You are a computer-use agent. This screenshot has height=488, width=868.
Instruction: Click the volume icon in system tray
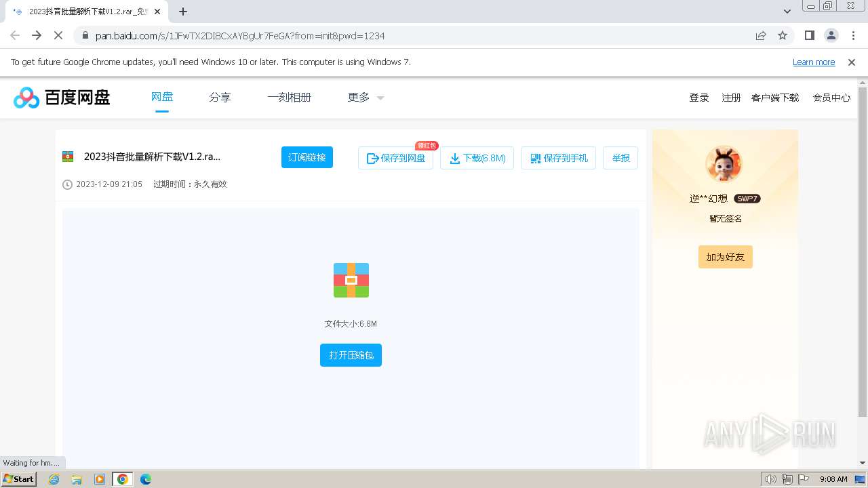(x=771, y=479)
